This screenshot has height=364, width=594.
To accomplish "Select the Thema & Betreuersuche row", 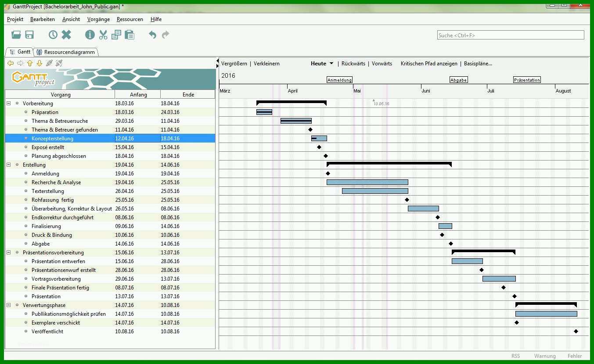I will click(x=110, y=121).
